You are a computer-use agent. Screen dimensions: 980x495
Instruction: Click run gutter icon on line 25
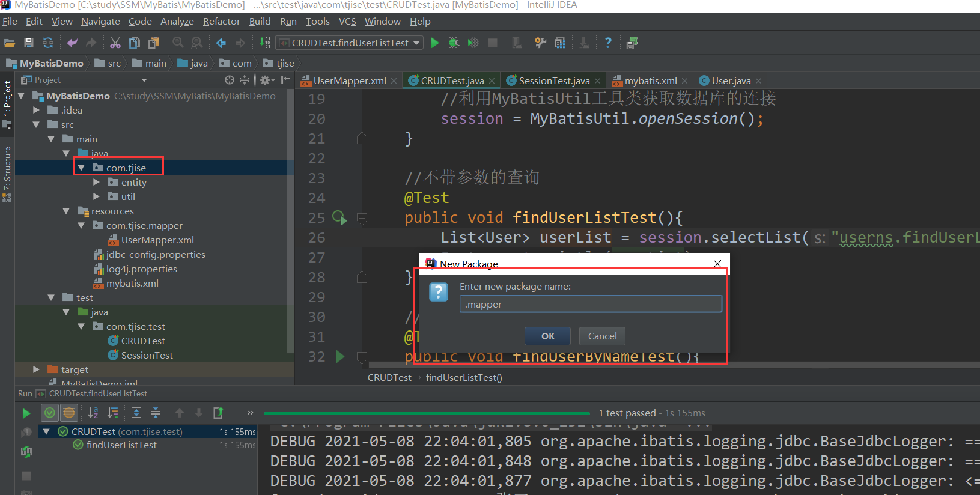[x=339, y=217]
